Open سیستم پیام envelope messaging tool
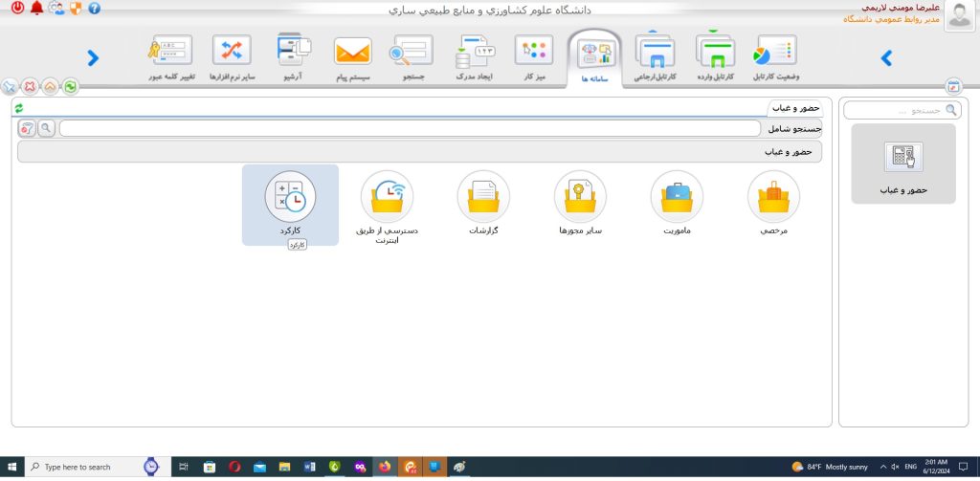This screenshot has height=481, width=980. (352, 54)
